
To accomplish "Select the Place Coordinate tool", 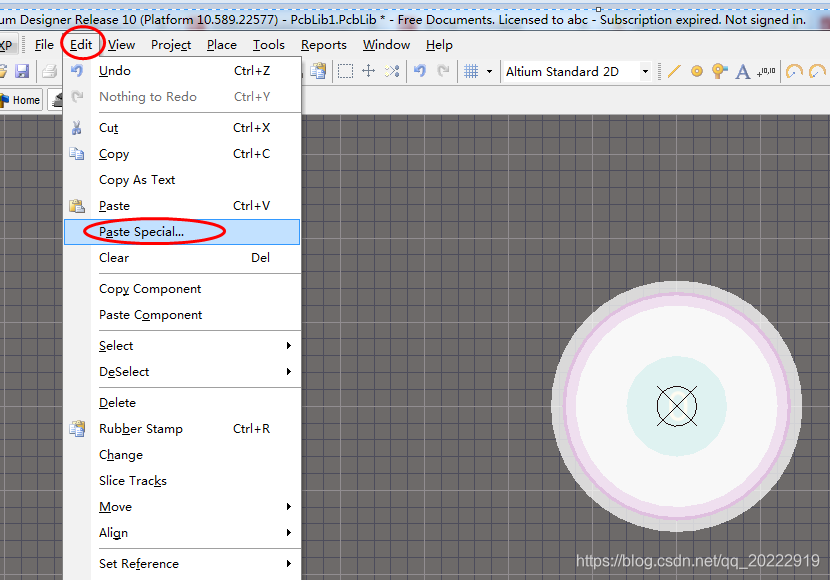I will click(x=766, y=71).
